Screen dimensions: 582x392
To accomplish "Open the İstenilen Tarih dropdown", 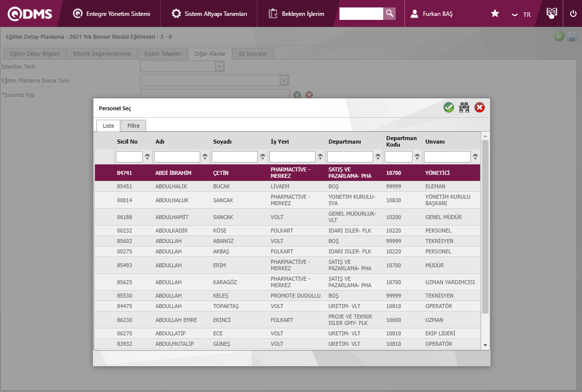I will pyautogui.click(x=219, y=66).
